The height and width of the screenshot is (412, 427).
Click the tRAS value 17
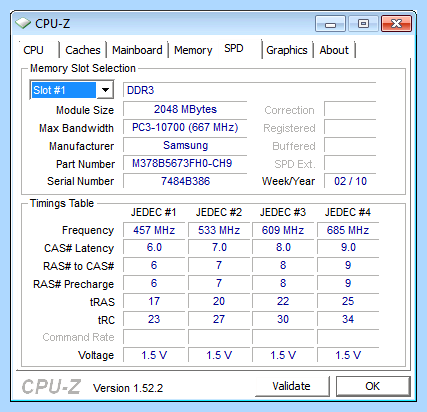point(154,301)
